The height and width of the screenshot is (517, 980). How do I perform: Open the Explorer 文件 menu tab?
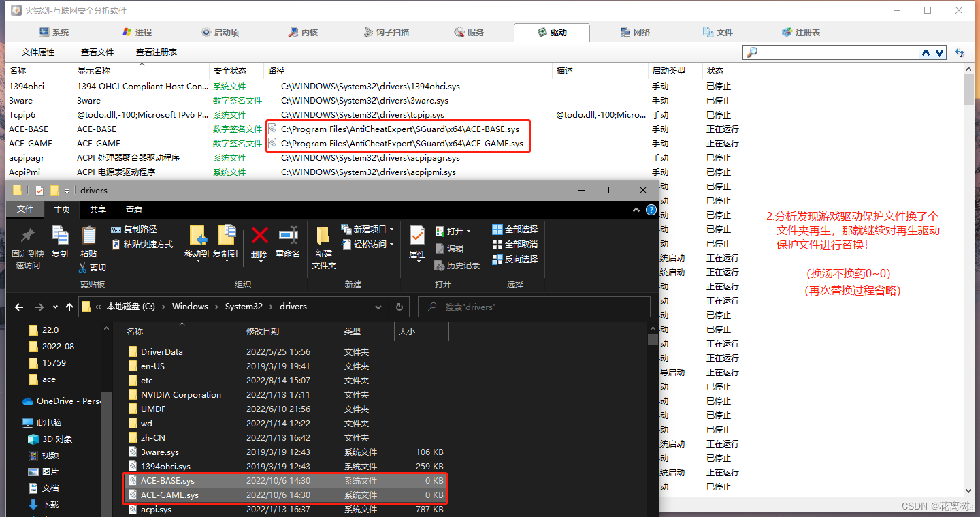25,209
